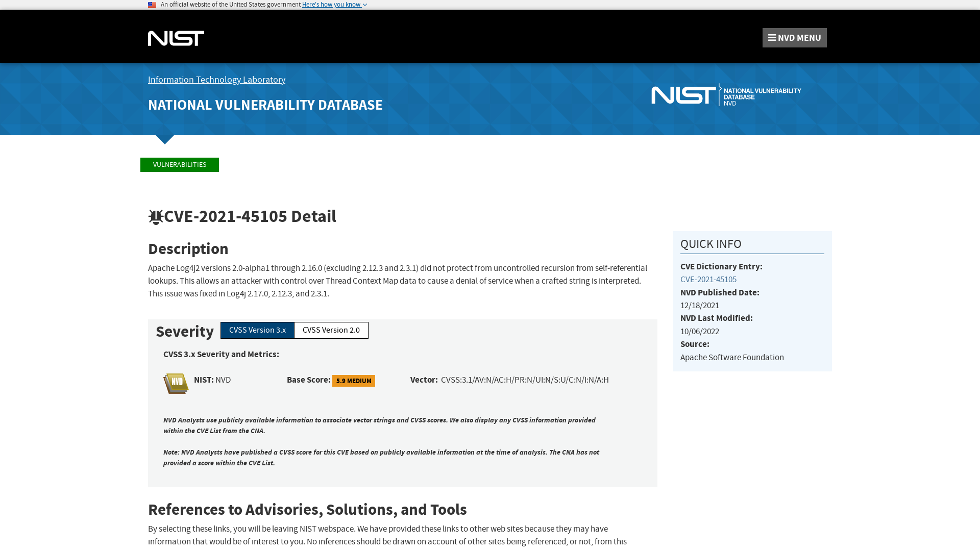Switch to CVSS Version 2.0 tab
Screen dimensions: 980x551
tap(331, 330)
